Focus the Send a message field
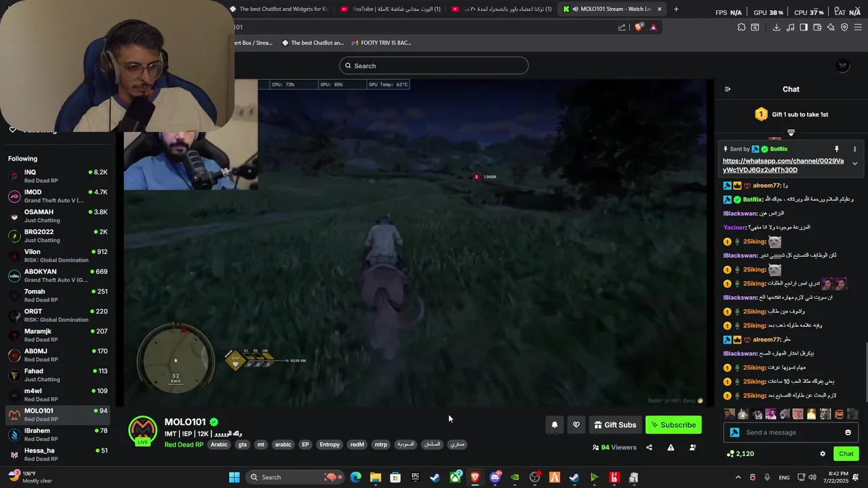The image size is (868, 488). 791,432
